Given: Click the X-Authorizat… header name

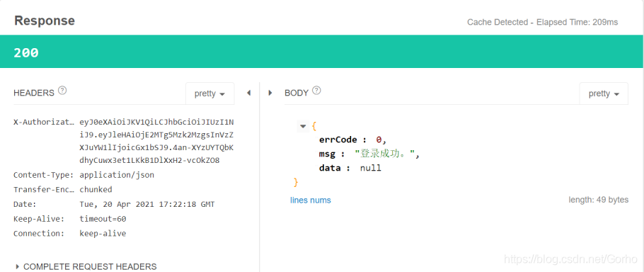Looking at the screenshot, I should [x=44, y=122].
